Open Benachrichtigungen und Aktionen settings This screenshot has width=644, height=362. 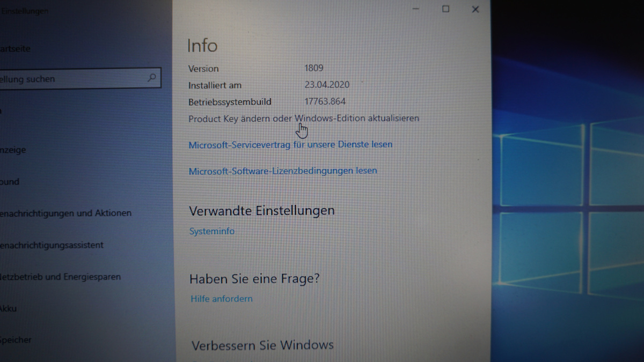65,213
